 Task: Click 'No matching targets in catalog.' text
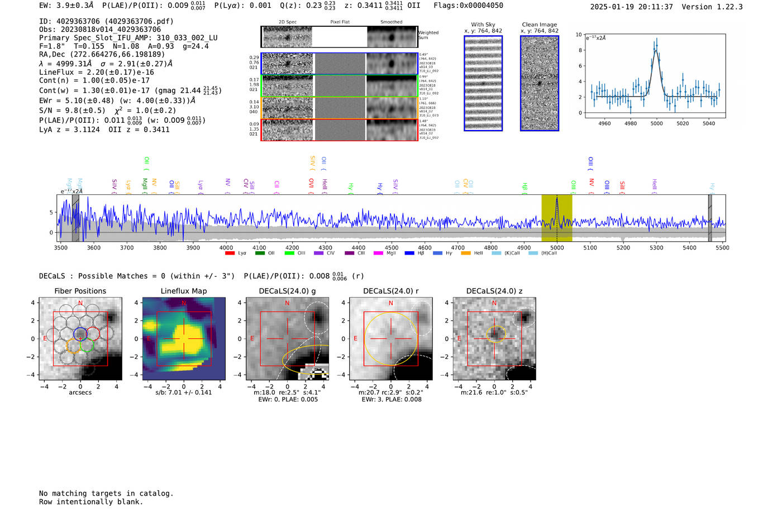106,493
